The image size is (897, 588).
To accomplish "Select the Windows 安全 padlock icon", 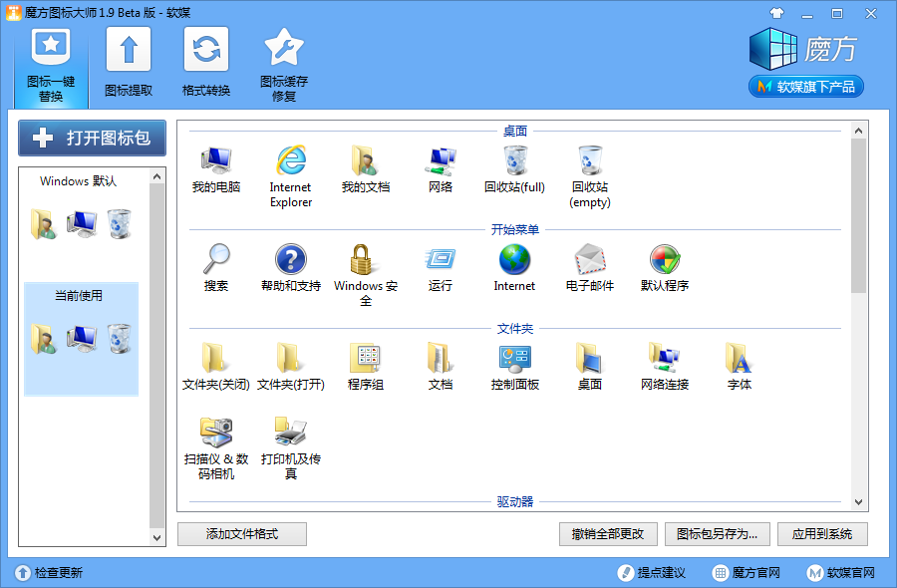I will [366, 275].
